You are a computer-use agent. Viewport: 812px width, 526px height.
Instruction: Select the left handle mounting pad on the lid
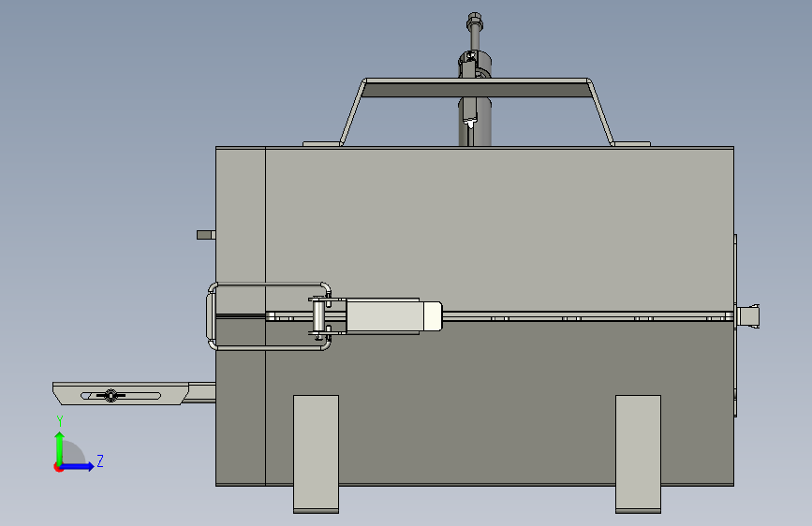(x=321, y=144)
